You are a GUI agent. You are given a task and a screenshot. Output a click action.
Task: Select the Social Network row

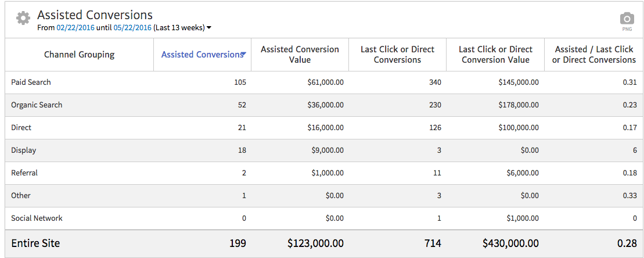click(37, 218)
